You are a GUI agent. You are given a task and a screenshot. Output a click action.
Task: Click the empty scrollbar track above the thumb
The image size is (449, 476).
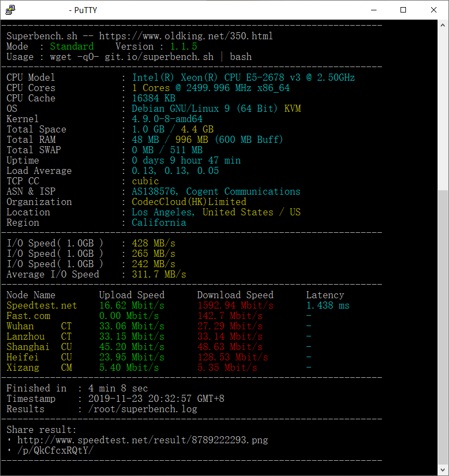coord(444,109)
